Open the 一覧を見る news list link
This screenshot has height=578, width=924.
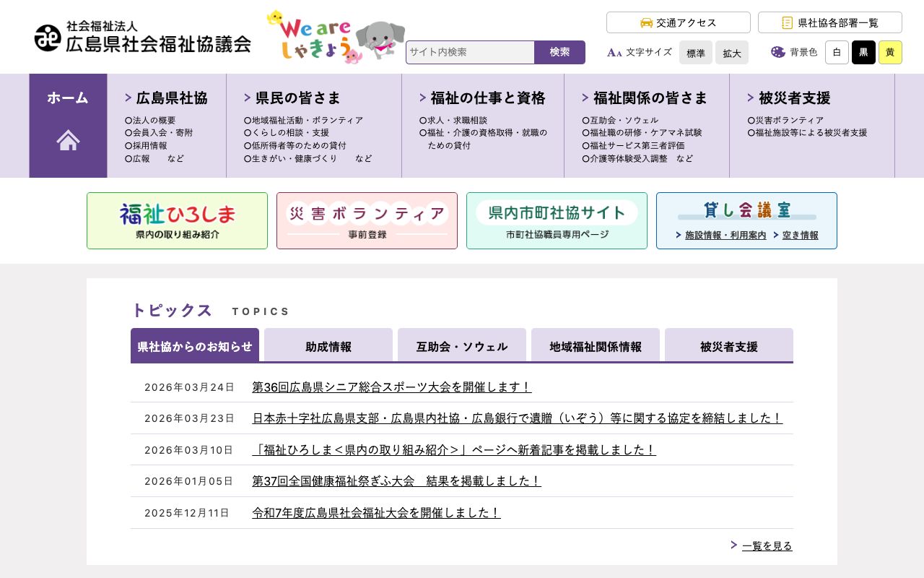(x=767, y=545)
